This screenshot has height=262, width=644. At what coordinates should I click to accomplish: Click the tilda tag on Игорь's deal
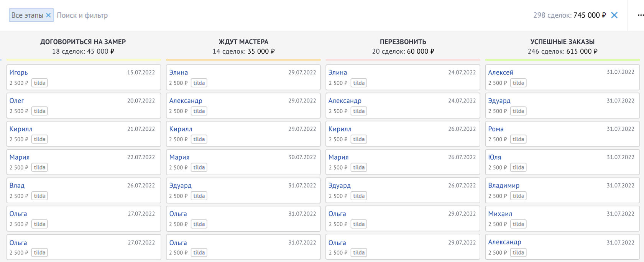click(39, 83)
